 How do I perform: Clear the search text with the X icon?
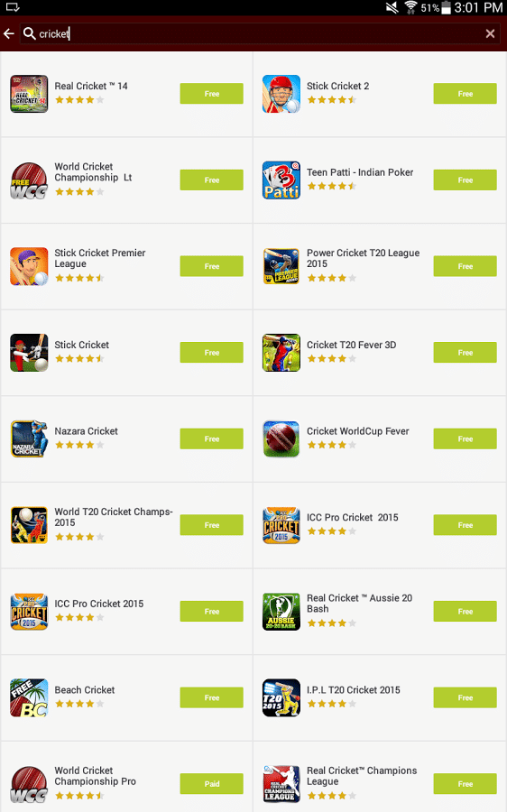point(490,34)
